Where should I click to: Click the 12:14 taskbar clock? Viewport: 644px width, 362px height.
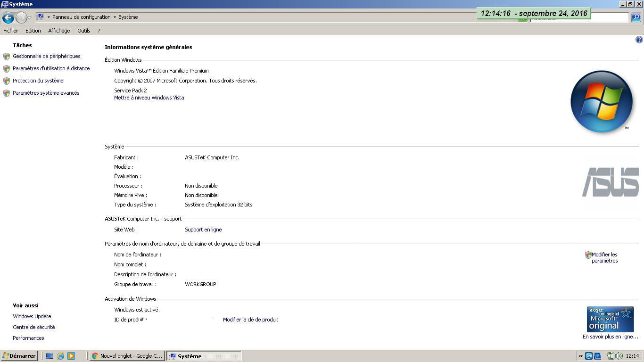tap(633, 356)
